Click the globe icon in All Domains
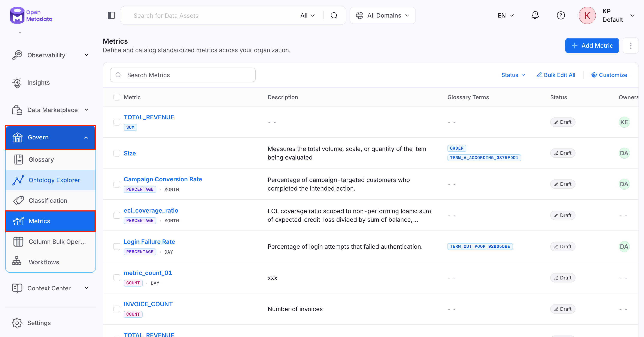 click(x=359, y=15)
